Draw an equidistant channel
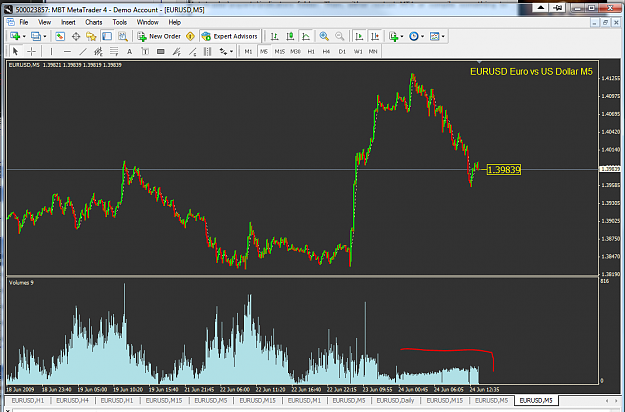The width and height of the screenshot is (625, 412). coord(98,51)
